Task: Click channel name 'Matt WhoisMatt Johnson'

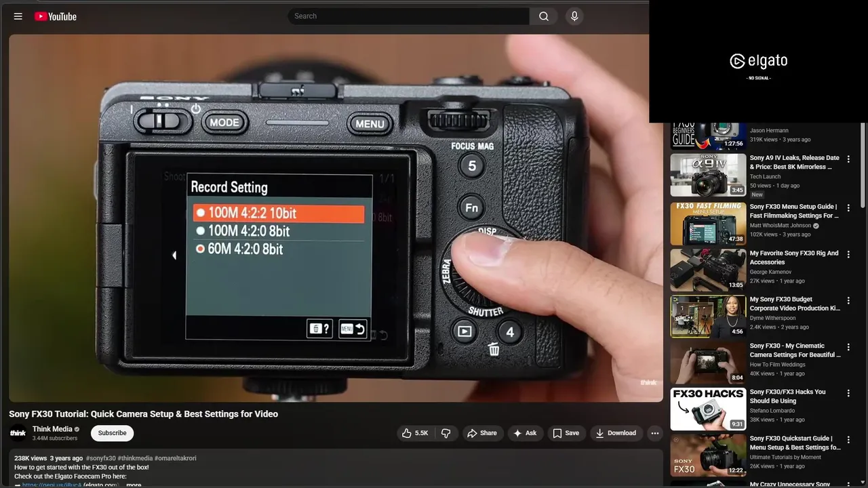Action: [780, 226]
